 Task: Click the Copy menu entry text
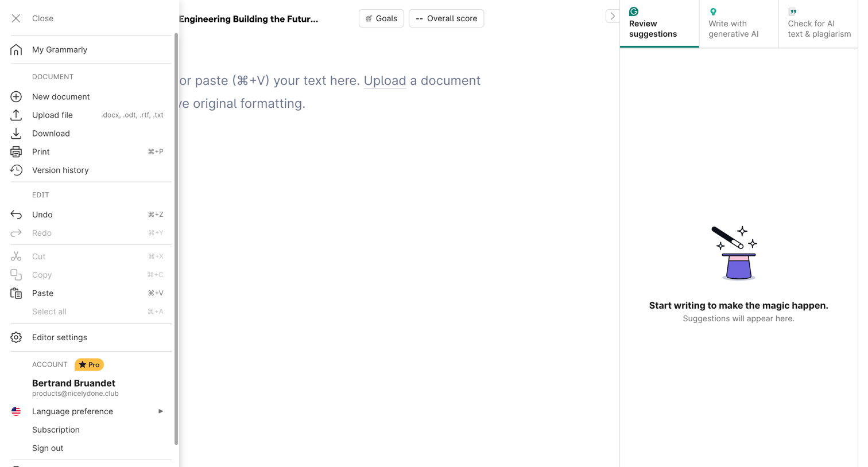(42, 275)
